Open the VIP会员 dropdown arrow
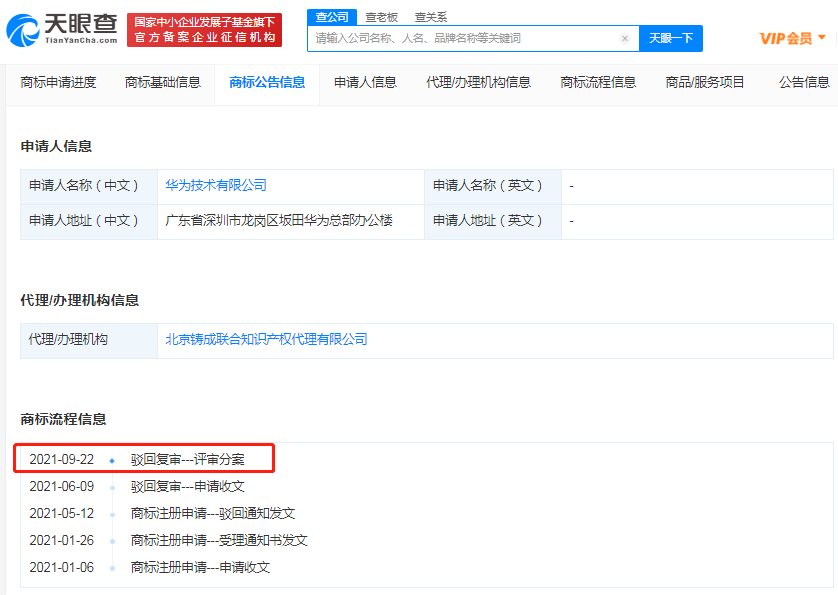This screenshot has height=595, width=838. [x=822, y=38]
